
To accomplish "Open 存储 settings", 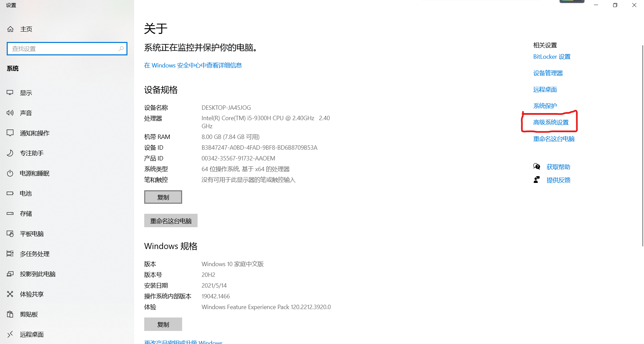I will [x=25, y=213].
